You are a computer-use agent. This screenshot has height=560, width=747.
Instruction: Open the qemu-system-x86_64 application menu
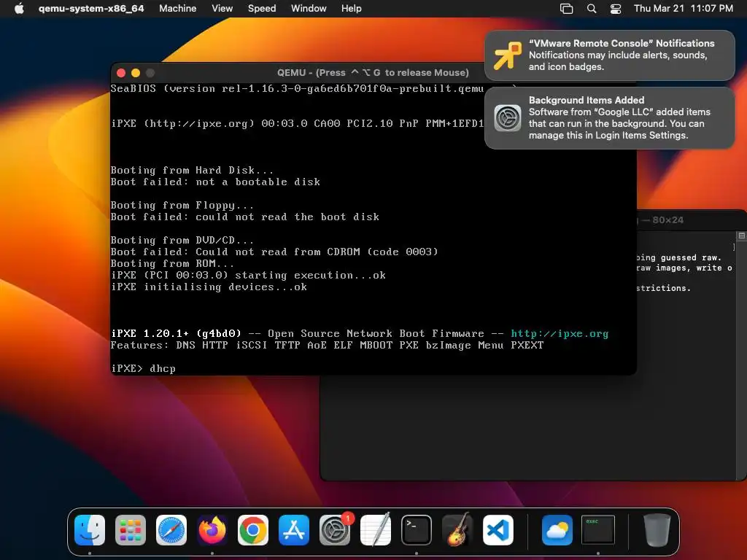(91, 9)
